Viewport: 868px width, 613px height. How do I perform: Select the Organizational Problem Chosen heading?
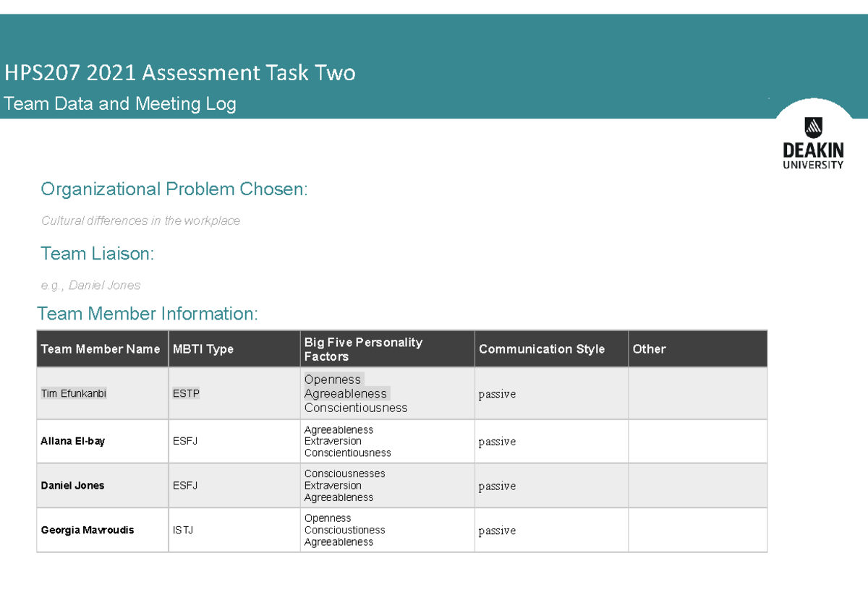click(174, 189)
